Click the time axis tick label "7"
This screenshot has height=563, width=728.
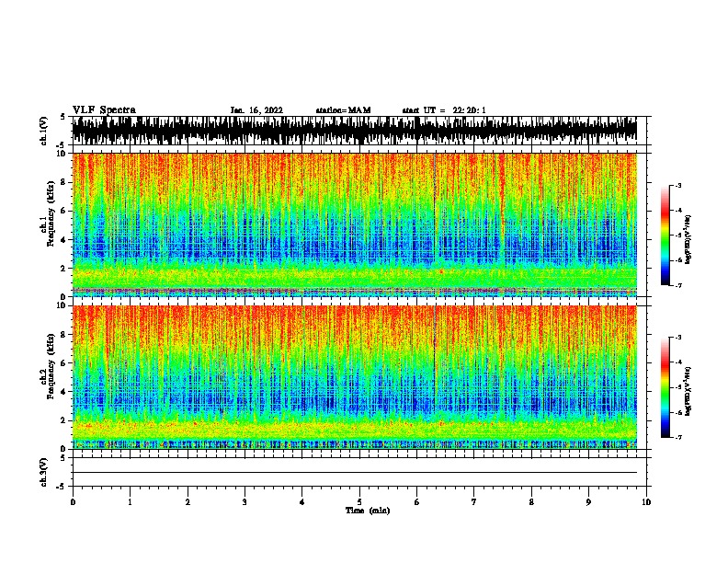click(x=474, y=502)
